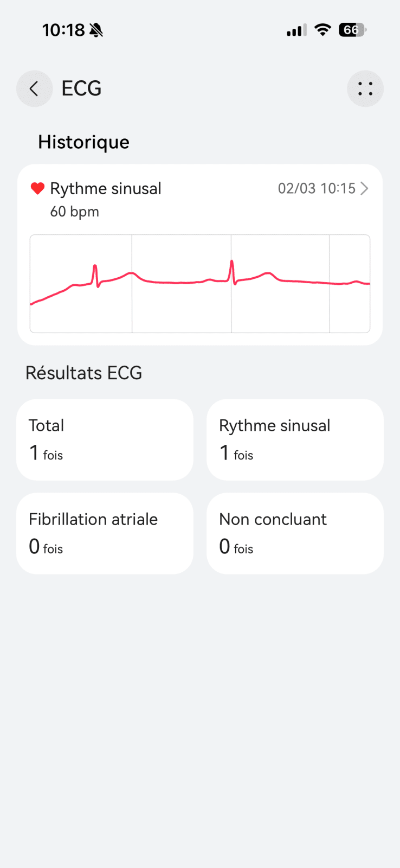
Task: Tap the 10:18 clock in status bar
Action: tap(63, 30)
